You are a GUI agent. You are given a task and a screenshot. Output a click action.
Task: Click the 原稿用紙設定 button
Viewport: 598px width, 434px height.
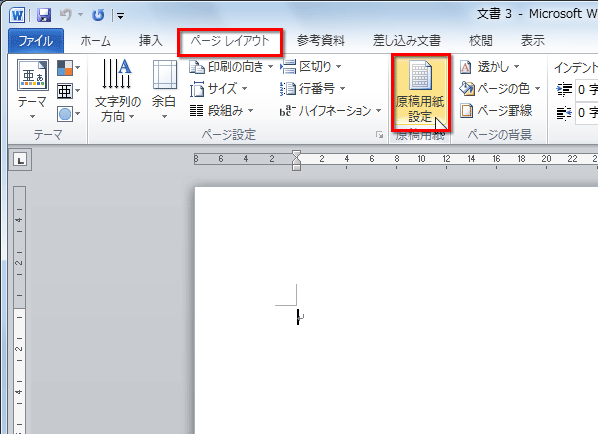pyautogui.click(x=420, y=92)
